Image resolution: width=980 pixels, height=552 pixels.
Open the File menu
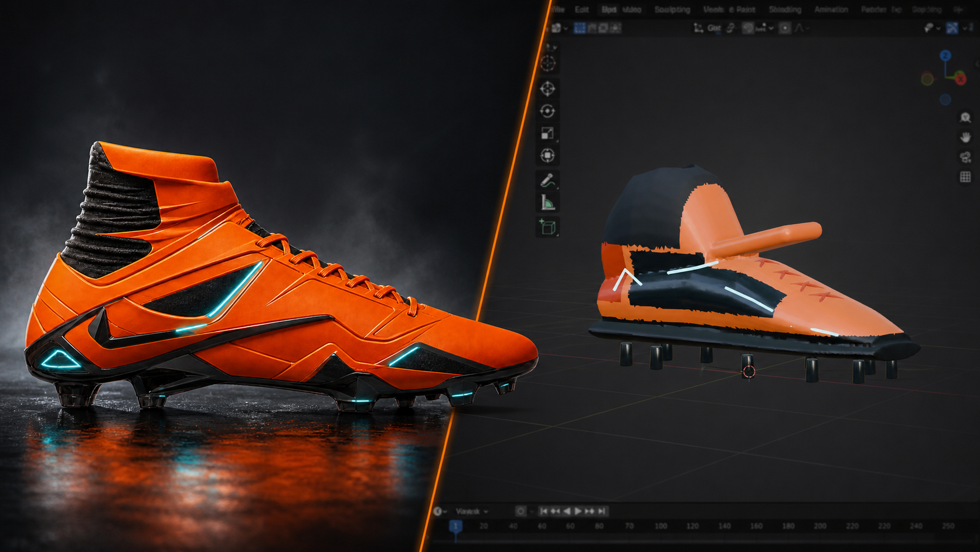(557, 9)
